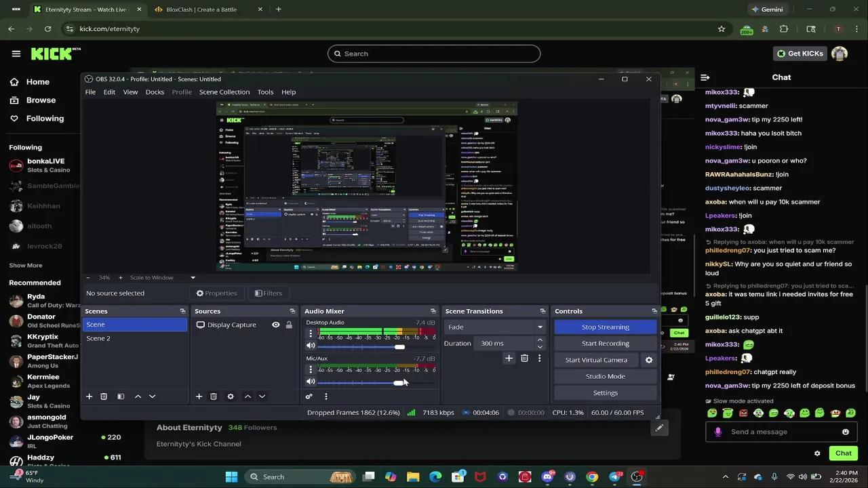Move source up with Sources up arrow
This screenshot has height=488, width=868.
click(x=248, y=396)
